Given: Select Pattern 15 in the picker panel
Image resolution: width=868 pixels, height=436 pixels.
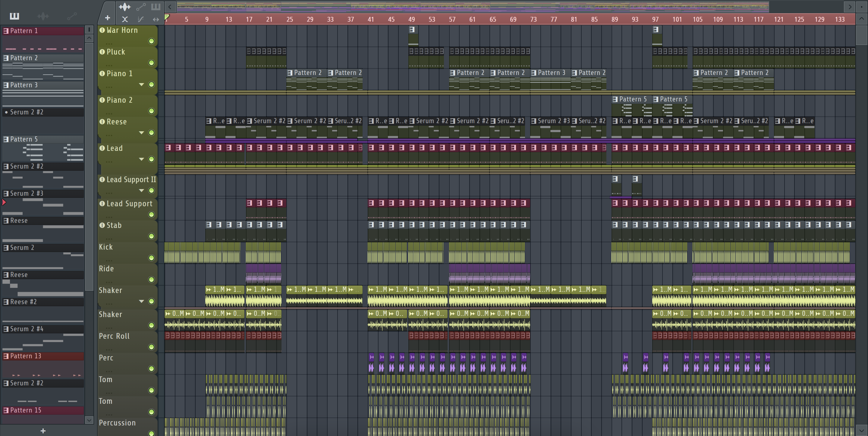Looking at the screenshot, I should [x=43, y=410].
